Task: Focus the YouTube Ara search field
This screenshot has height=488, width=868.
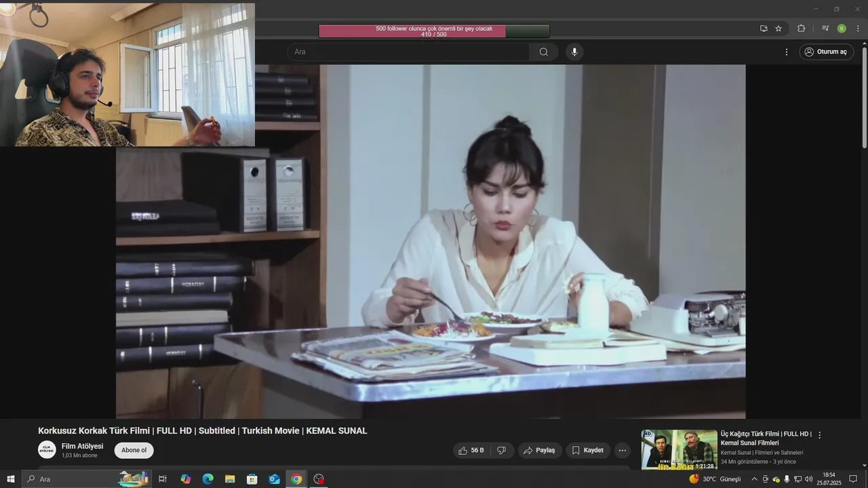Action: (408, 52)
